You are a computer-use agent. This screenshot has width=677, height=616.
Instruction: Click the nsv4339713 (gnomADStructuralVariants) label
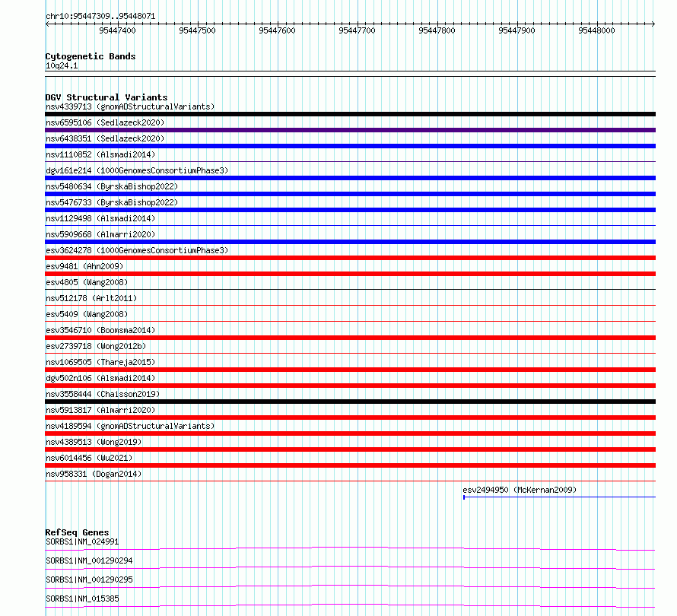click(x=130, y=106)
